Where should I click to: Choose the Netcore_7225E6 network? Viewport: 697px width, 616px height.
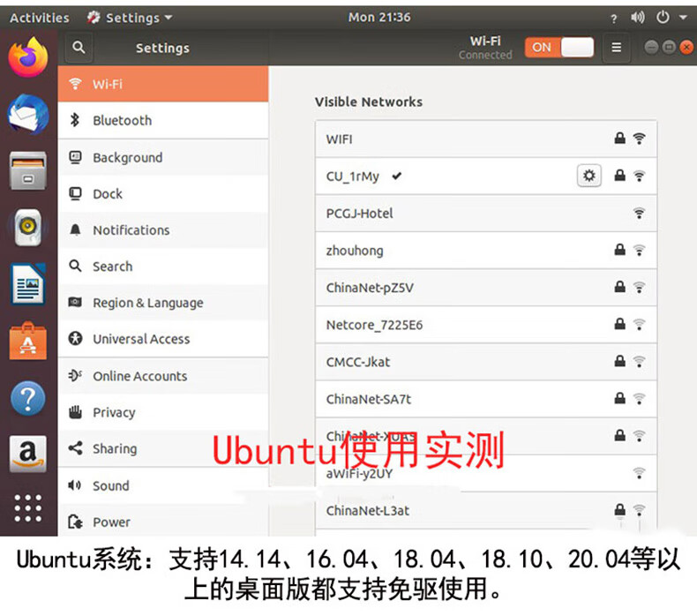pos(486,325)
